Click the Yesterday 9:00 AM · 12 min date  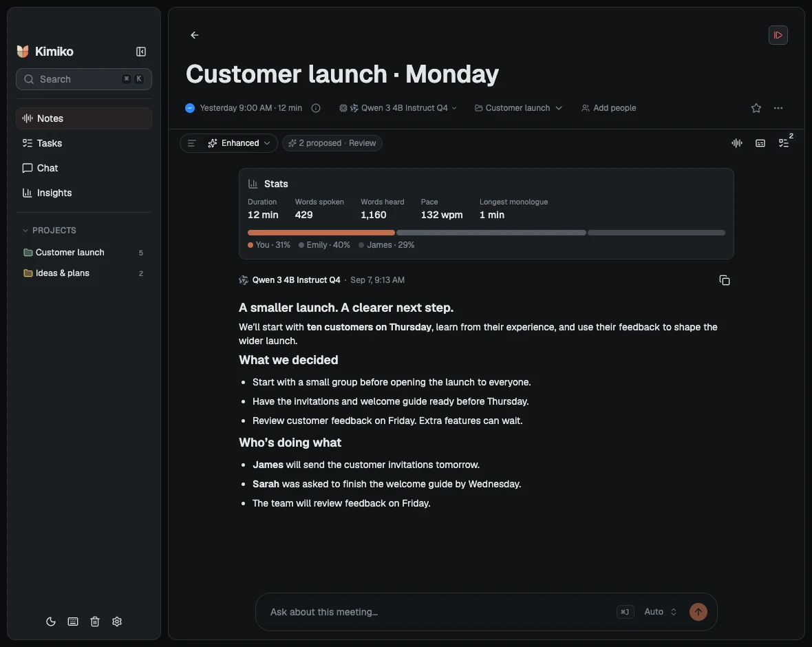[250, 108]
